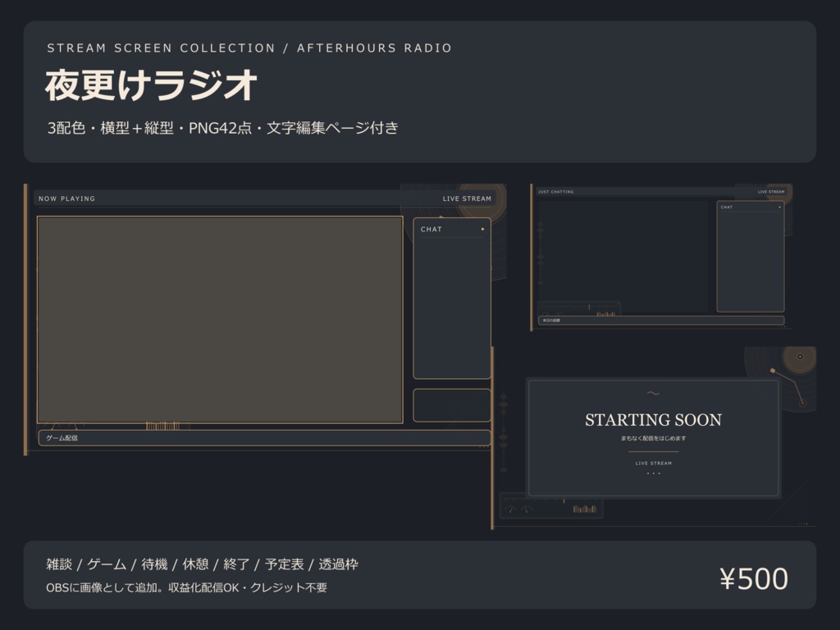This screenshot has width=840, height=630.
Task: Open the STARTING SOON screen preview
Action: coord(653,438)
